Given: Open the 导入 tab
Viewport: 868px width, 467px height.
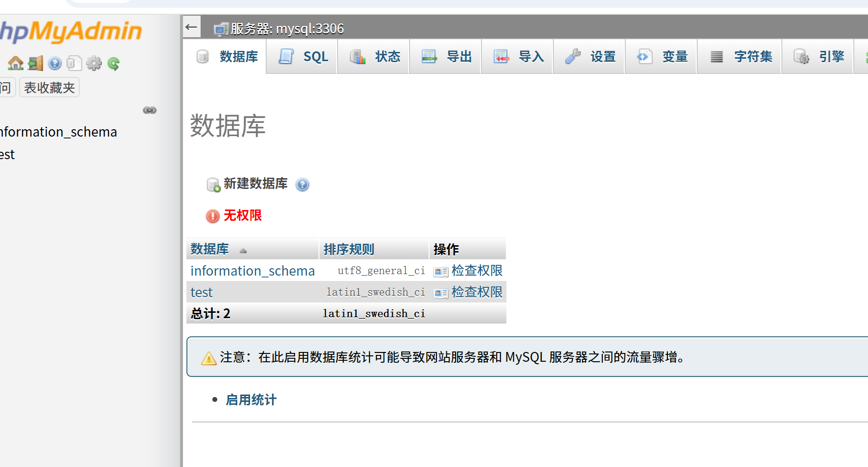Looking at the screenshot, I should pyautogui.click(x=518, y=56).
